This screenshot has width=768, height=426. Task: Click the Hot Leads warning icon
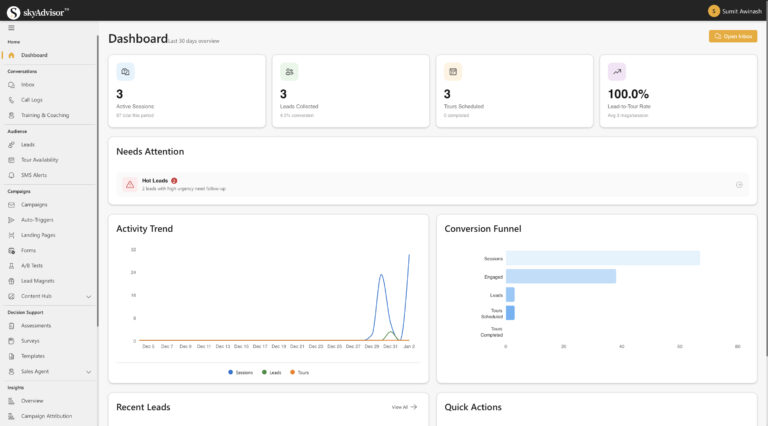[130, 184]
